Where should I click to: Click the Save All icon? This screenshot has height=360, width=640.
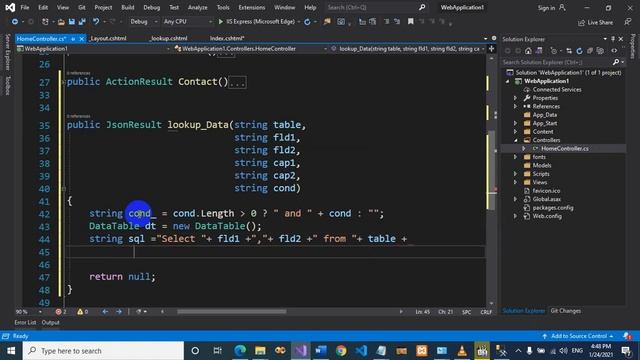coord(82,22)
